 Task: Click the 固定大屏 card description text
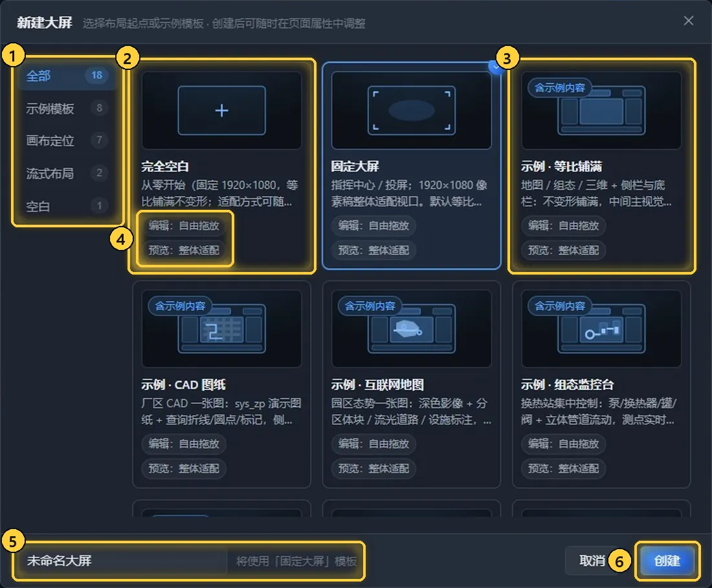click(x=410, y=193)
